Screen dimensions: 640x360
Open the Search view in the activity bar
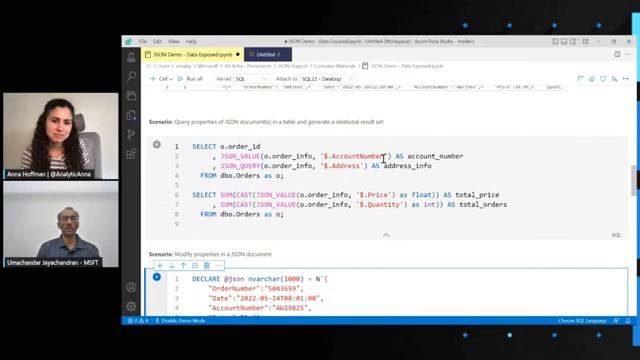pos(131,76)
